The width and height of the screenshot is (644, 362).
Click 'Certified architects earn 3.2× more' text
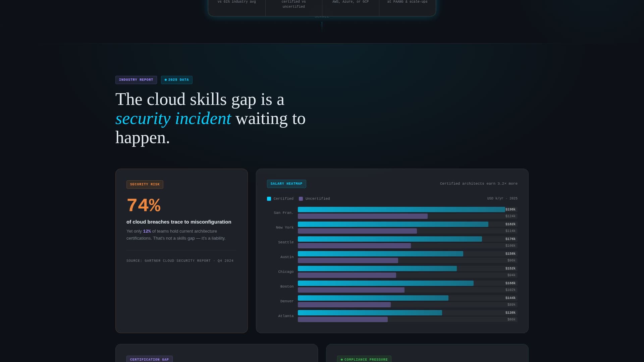point(479,184)
